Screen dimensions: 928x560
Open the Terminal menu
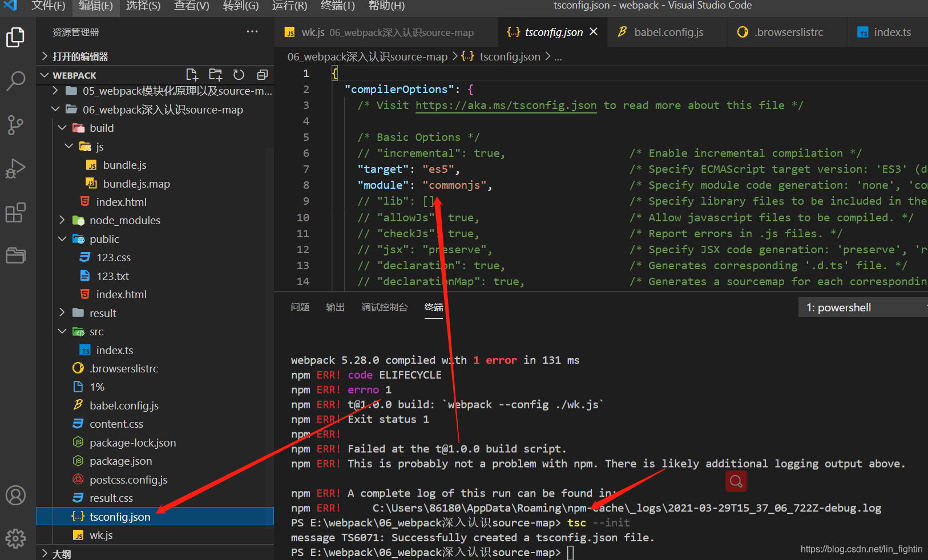337,6
